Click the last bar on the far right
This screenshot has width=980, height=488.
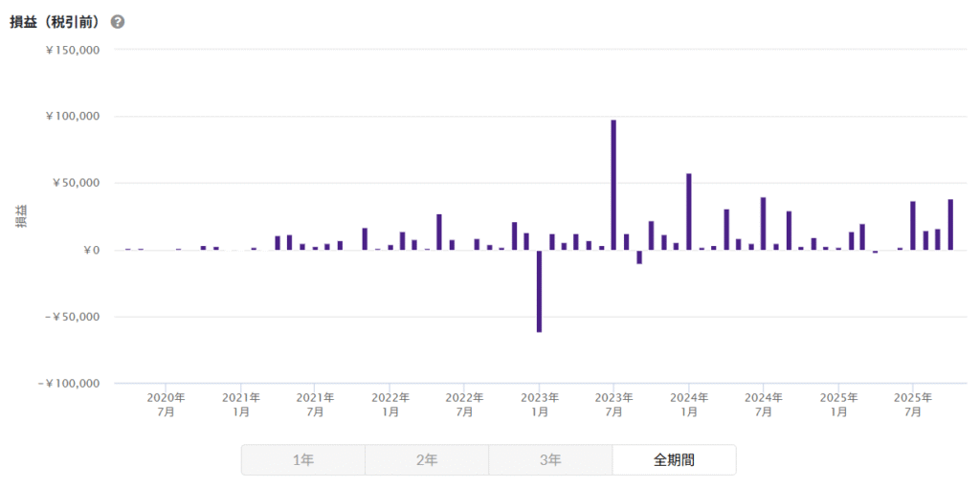click(950, 225)
